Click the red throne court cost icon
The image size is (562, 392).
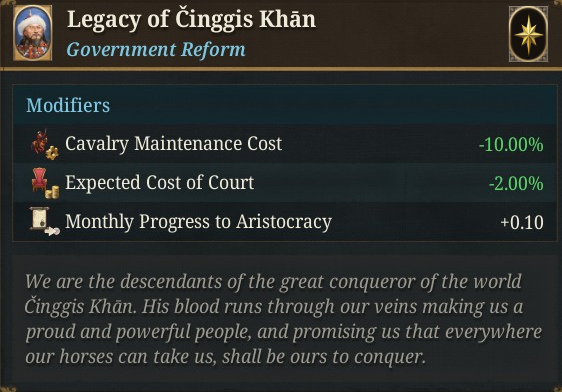[39, 180]
